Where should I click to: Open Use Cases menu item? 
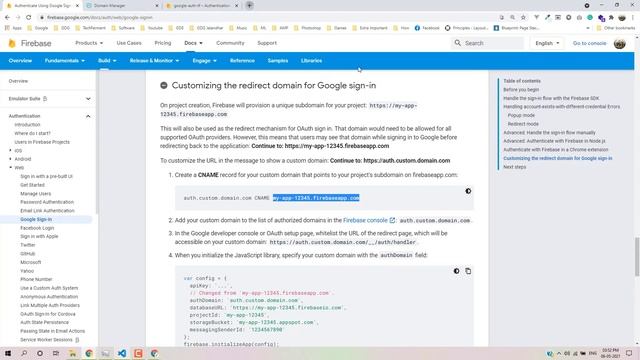(129, 43)
